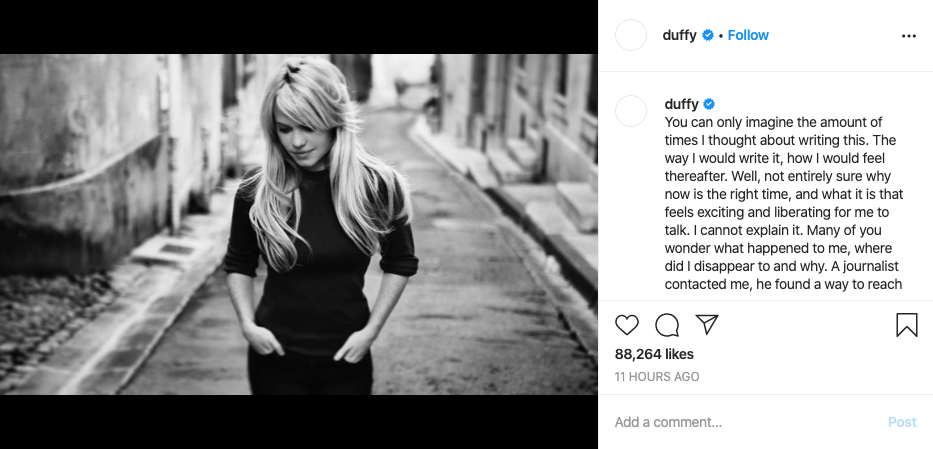This screenshot has height=449, width=933.
Task: View the 88,264 likes list
Action: click(x=654, y=354)
